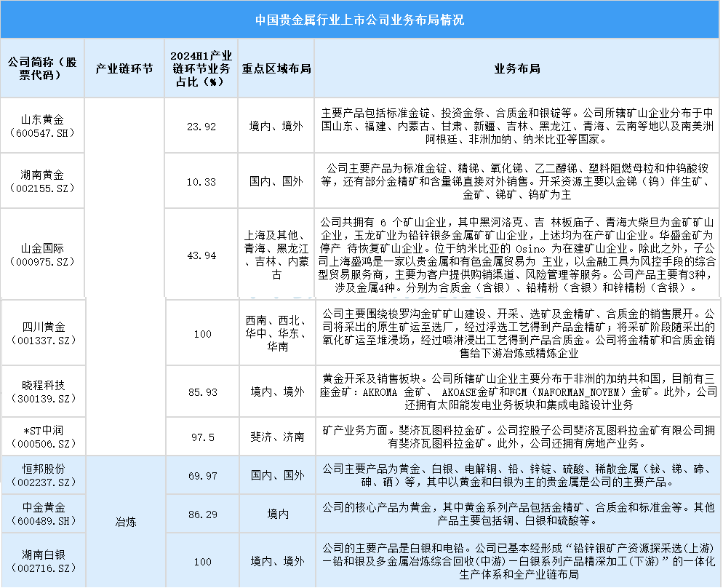The width and height of the screenshot is (723, 588).
Task: Select the 重点区域布局 column header
Action: click(276, 68)
